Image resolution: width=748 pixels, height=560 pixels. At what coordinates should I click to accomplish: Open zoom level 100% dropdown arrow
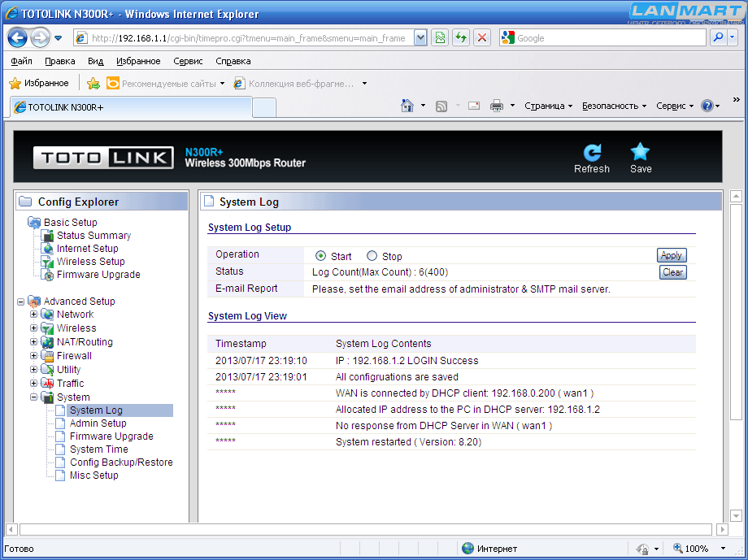723,549
